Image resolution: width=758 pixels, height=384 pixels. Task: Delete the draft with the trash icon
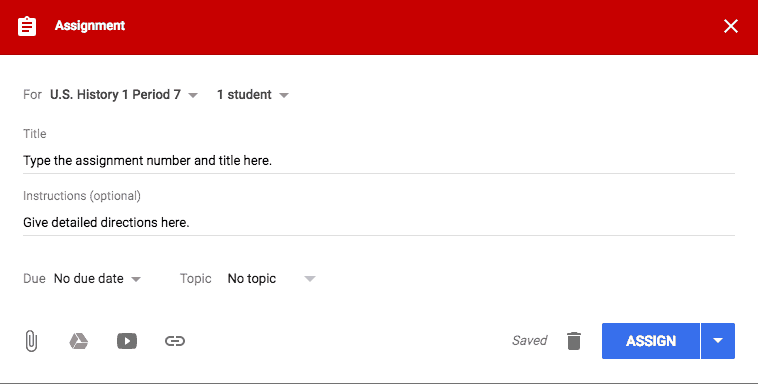tap(574, 341)
